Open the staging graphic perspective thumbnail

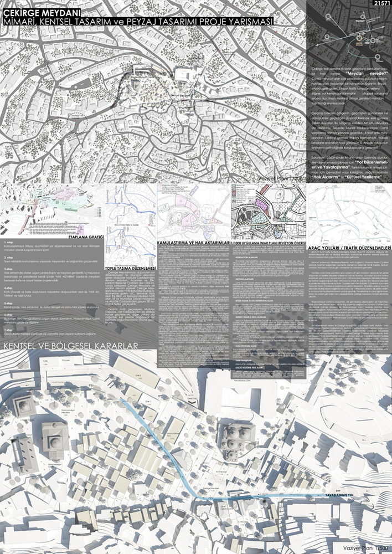tap(52, 208)
